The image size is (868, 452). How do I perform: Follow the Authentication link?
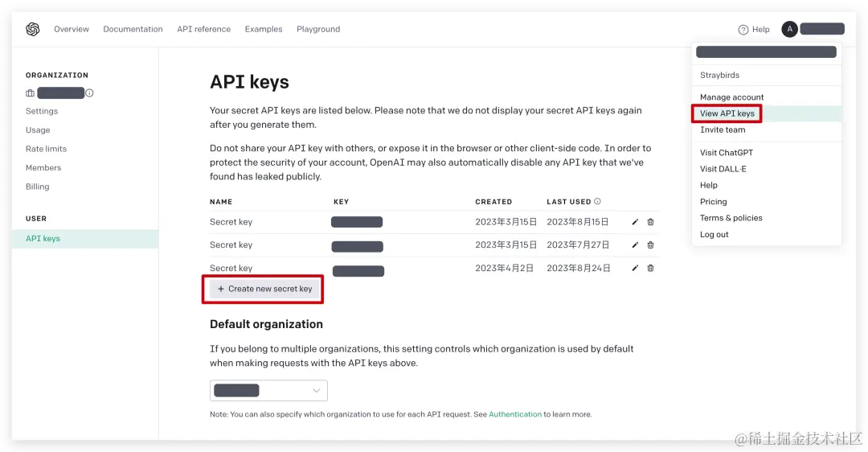pos(515,414)
